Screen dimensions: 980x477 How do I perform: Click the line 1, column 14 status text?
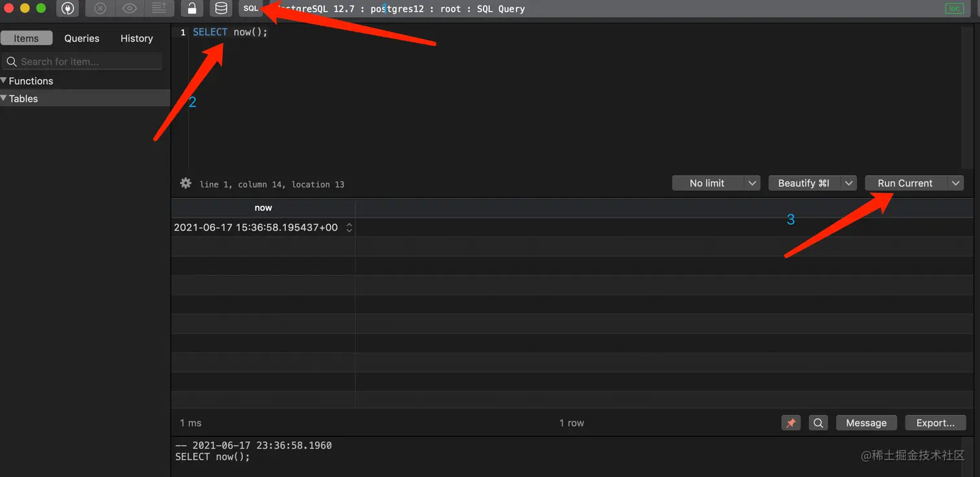point(272,185)
